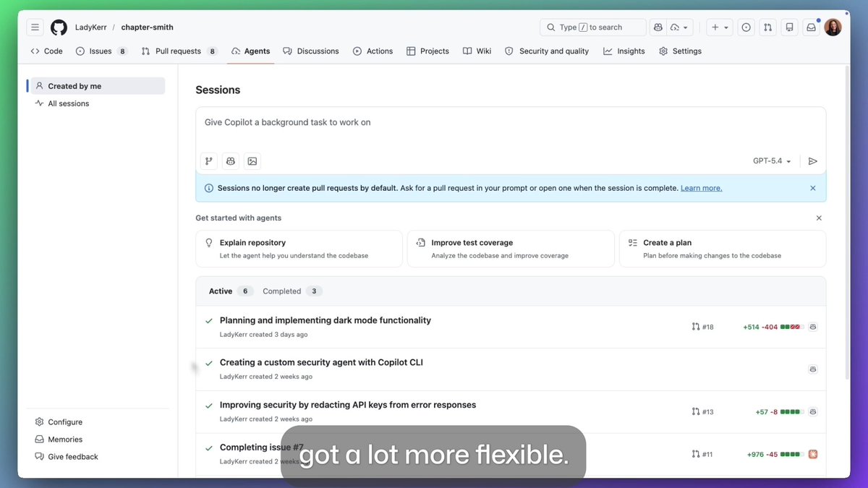The image size is (868, 488).
Task: Select the branch icon in the prompt box
Action: (x=209, y=161)
